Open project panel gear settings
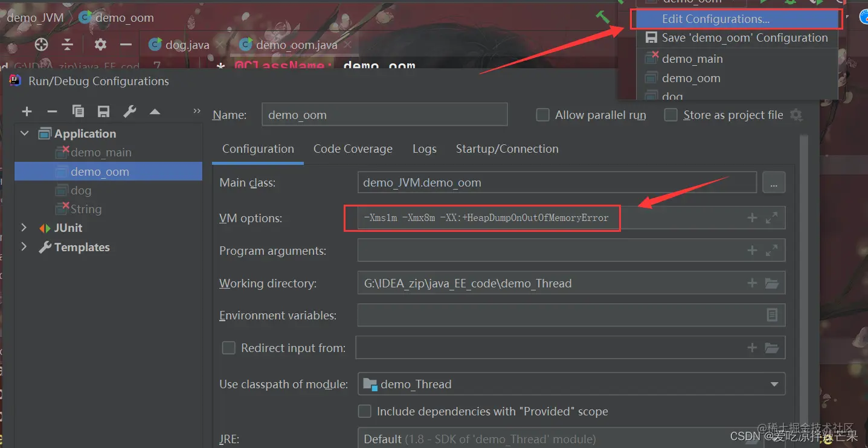Image resolution: width=868 pixels, height=448 pixels. pyautogui.click(x=100, y=44)
